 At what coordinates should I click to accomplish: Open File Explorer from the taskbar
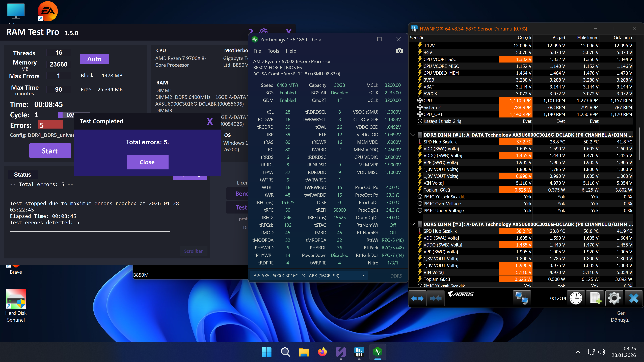[304, 352]
